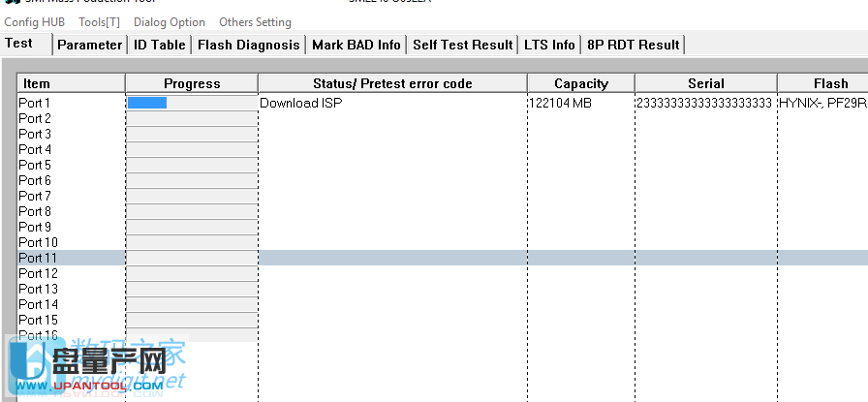Select the highlighted Port 11 row
This screenshot has height=402, width=868.
[x=39, y=258]
